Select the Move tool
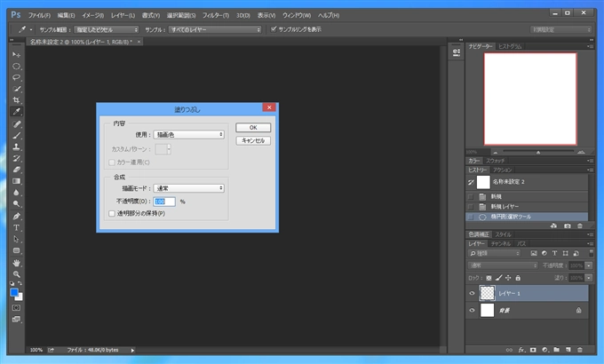Viewport: 604px width, 364px height. 16,55
